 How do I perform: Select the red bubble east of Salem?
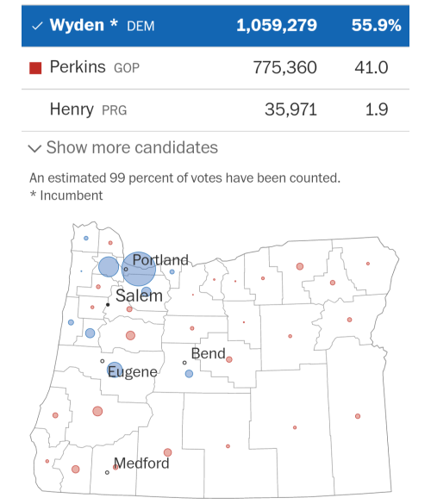(129, 309)
